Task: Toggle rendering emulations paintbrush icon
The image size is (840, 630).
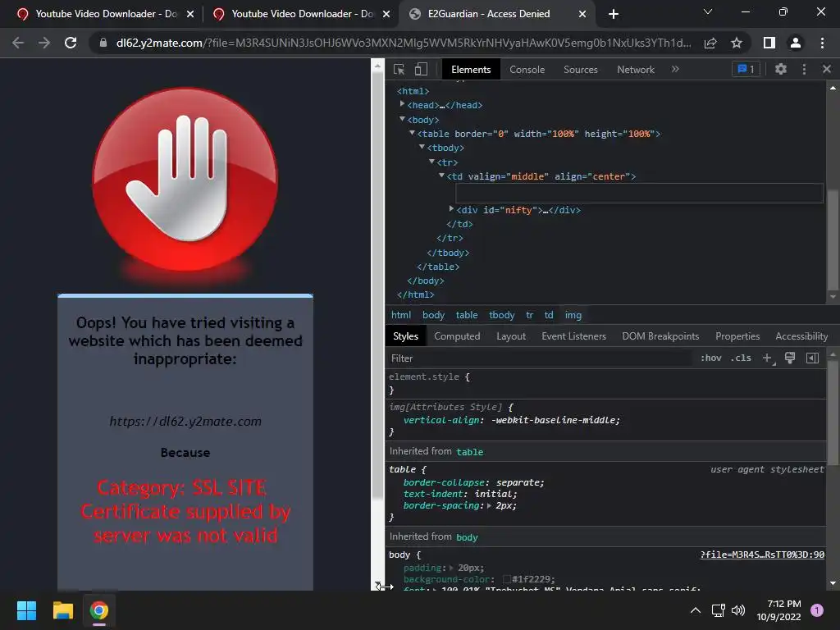Action: (790, 358)
